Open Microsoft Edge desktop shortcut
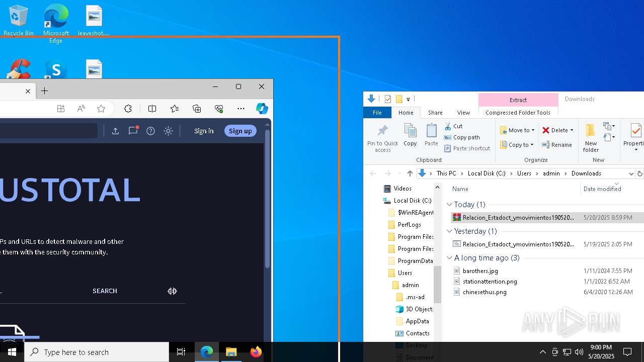Viewport: 644px width, 362px height. click(56, 23)
